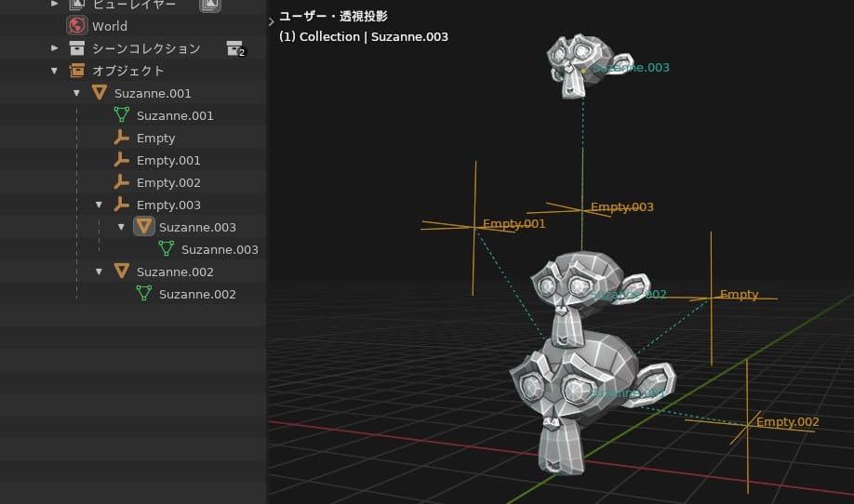Click the Suzanne.002 object triangle icon
This screenshot has height=504, width=854.
[x=122, y=271]
